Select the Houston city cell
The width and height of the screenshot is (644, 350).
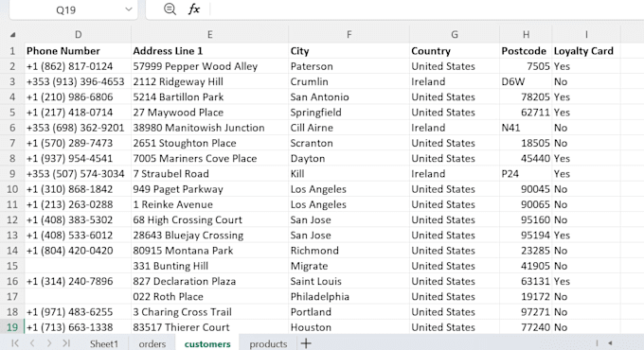click(349, 327)
